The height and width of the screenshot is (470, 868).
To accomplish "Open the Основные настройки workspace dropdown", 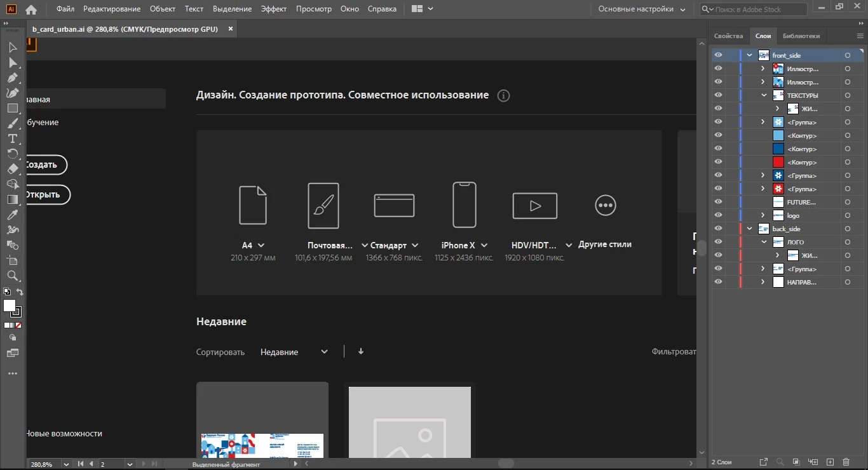I will coord(642,10).
